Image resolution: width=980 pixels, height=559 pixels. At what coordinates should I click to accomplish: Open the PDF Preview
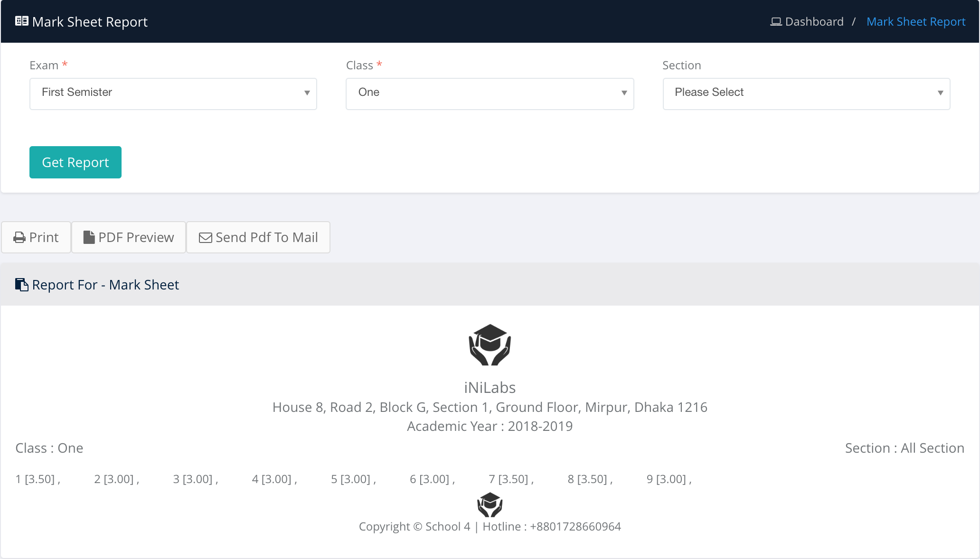[x=129, y=237]
